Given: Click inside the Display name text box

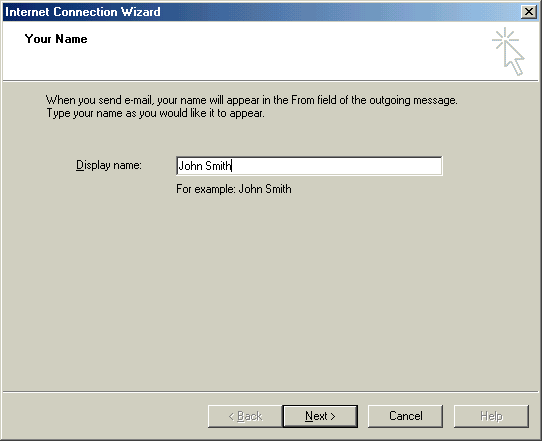Looking at the screenshot, I should [309, 166].
